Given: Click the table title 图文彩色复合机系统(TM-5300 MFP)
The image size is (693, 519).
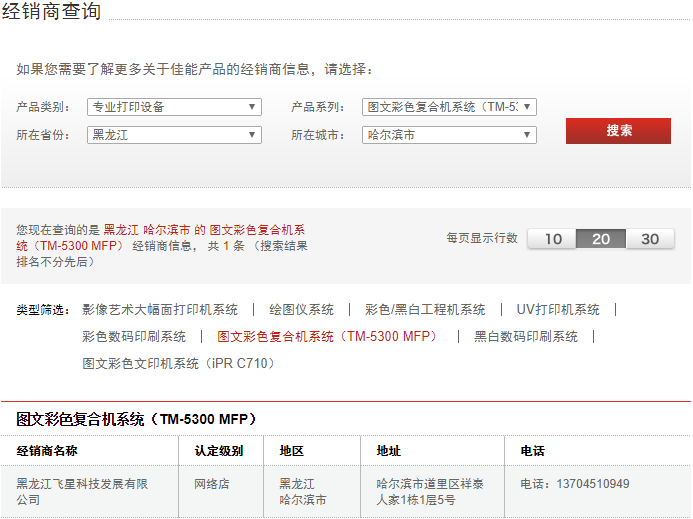Looking at the screenshot, I should coord(136,419).
